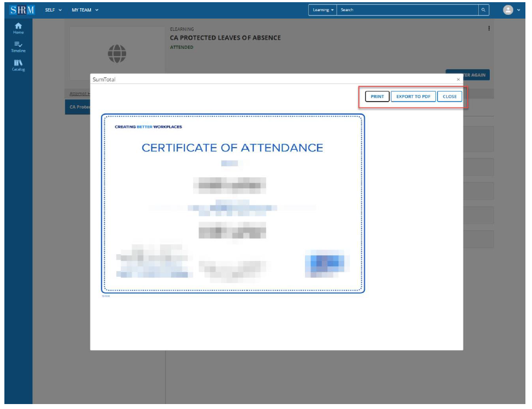This screenshot has height=409, width=532.
Task: Click the PRINT button in the dialog
Action: pyautogui.click(x=377, y=97)
